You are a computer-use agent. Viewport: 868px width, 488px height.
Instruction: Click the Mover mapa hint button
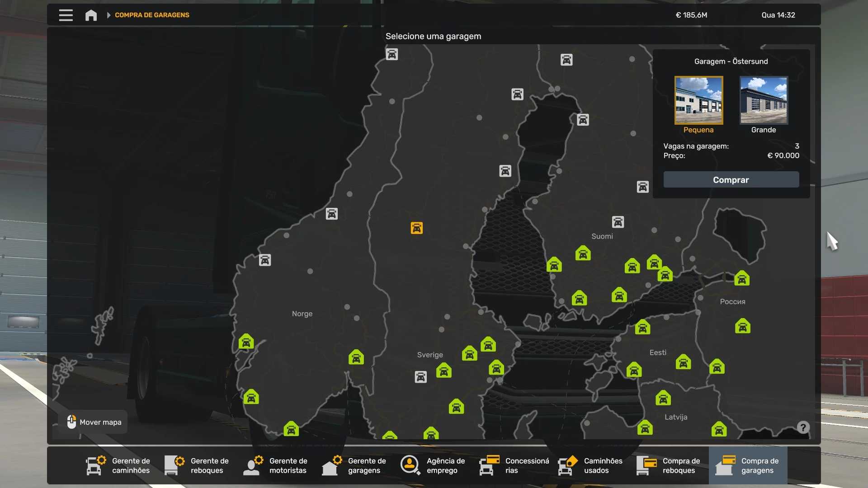(94, 422)
